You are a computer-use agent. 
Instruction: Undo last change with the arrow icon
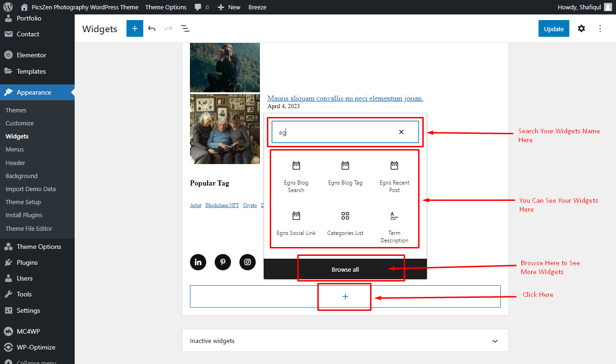152,28
